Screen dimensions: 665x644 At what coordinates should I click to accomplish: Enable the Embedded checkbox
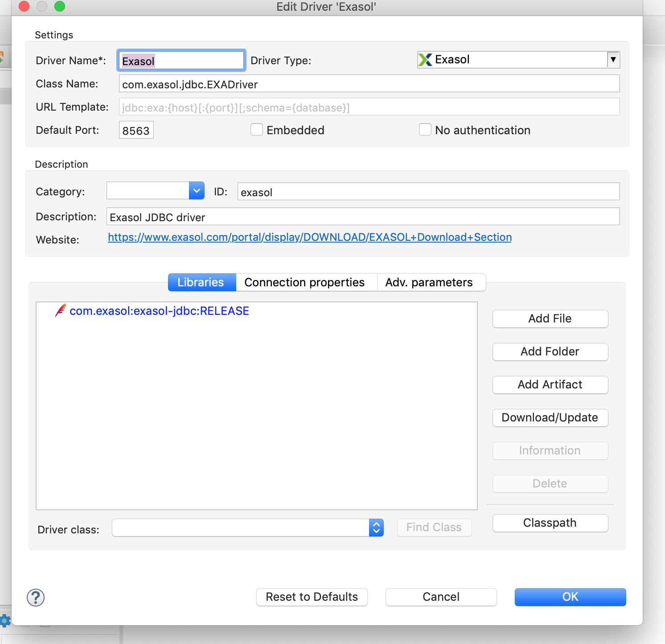[x=257, y=129]
